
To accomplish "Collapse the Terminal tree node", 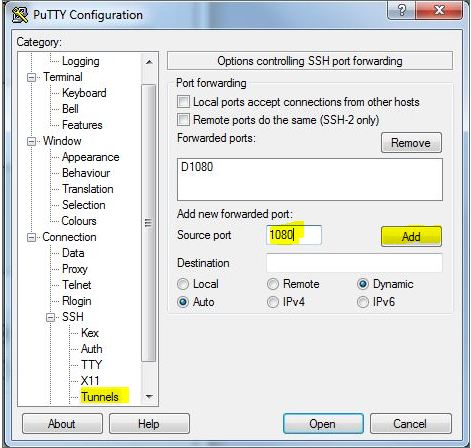I will click(31, 78).
